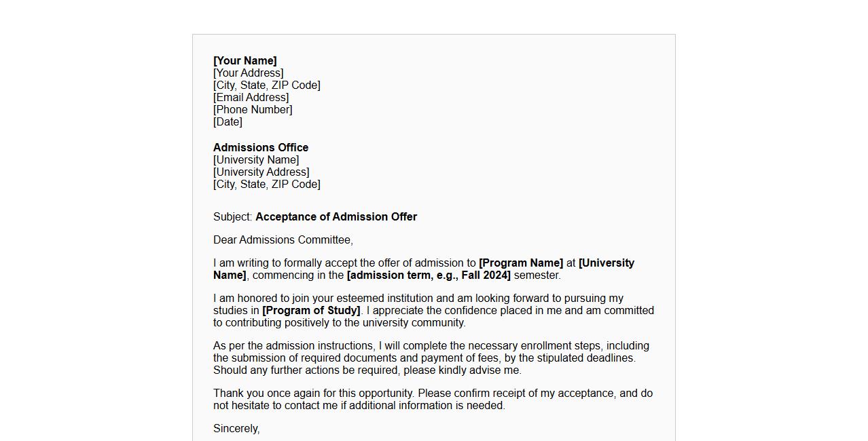Click the [admission term, e.g., Fall 2024] placeholder
Image resolution: width=868 pixels, height=441 pixels.
(x=428, y=275)
